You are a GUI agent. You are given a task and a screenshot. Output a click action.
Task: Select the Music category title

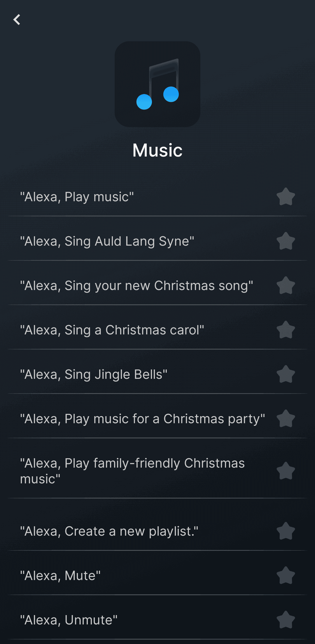pyautogui.click(x=157, y=150)
